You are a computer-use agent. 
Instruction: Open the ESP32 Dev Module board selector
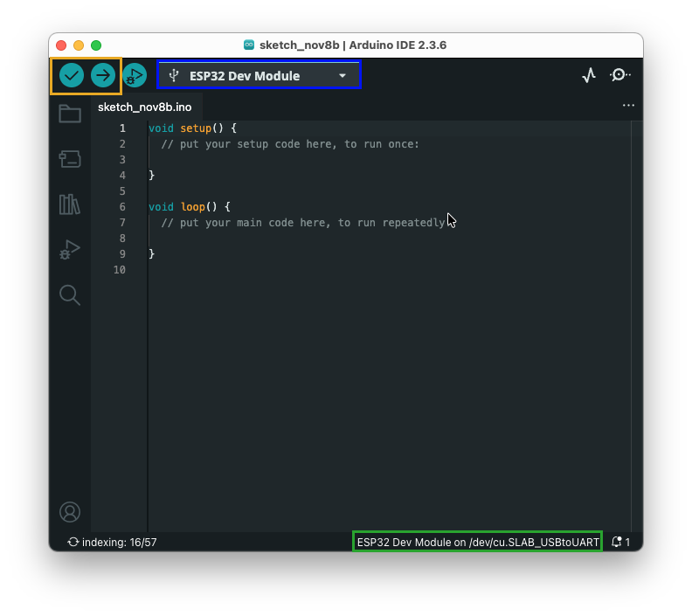[x=259, y=76]
